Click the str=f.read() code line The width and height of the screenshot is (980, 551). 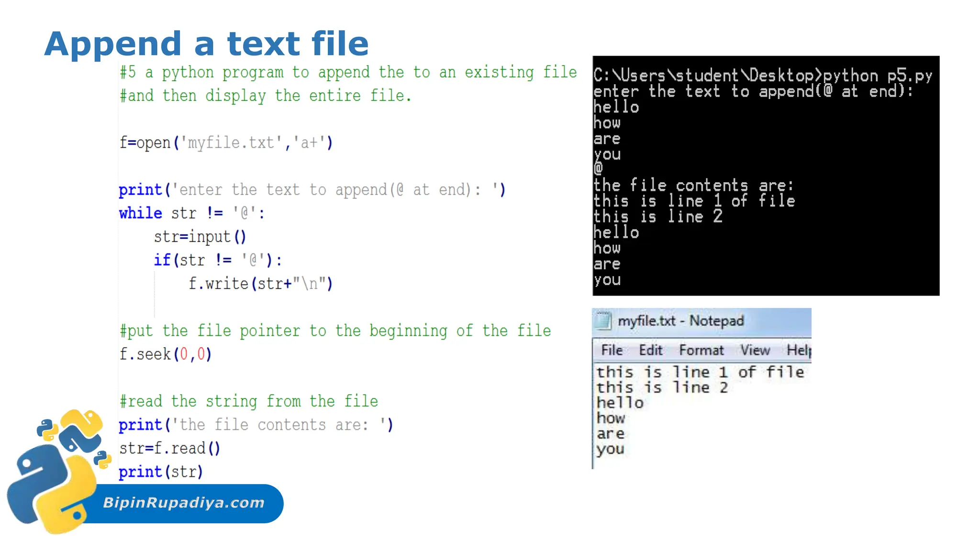tap(170, 448)
